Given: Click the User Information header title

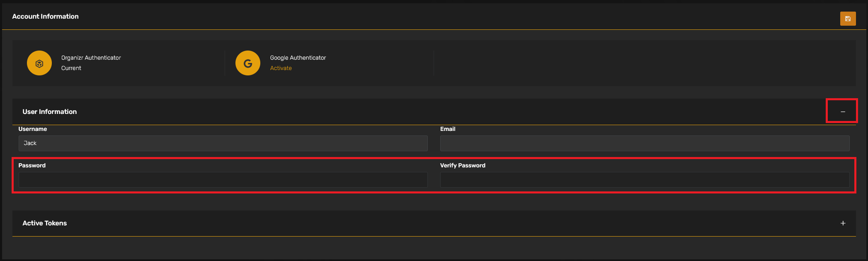Looking at the screenshot, I should tap(50, 112).
